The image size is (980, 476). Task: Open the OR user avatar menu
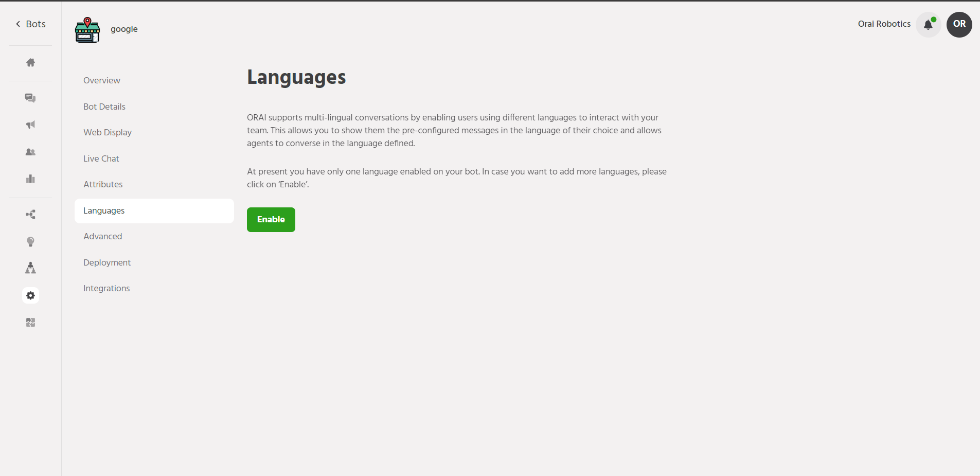coord(959,24)
